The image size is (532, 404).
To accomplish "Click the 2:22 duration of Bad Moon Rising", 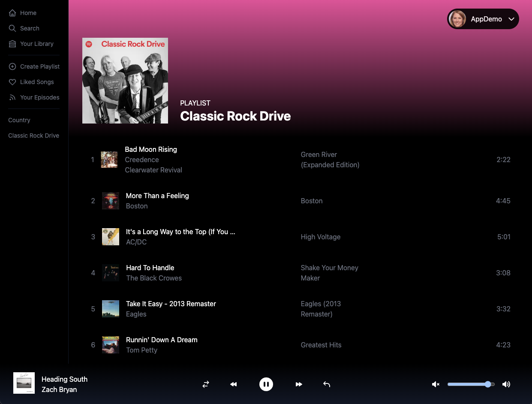I will 503,160.
